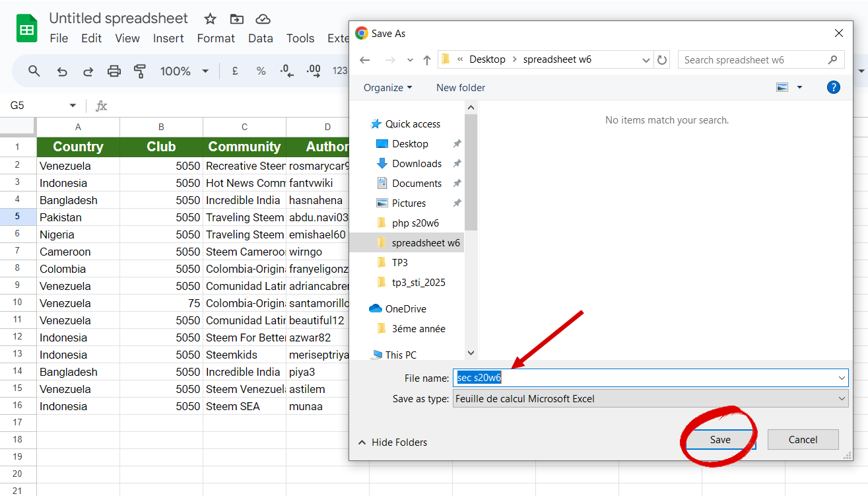Viewport: 868px width, 496px height.
Task: Select the Country header cell
Action: click(78, 147)
